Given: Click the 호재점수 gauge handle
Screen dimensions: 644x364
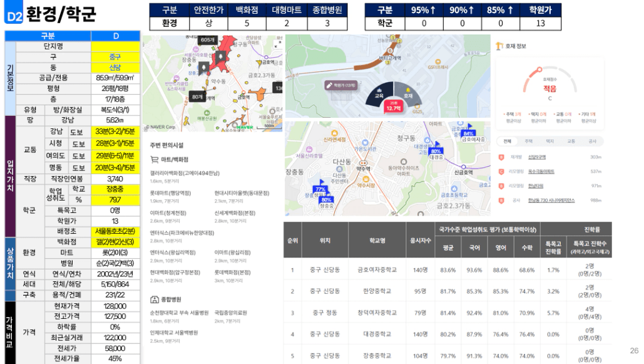Looking at the screenshot, I should pos(539,70).
